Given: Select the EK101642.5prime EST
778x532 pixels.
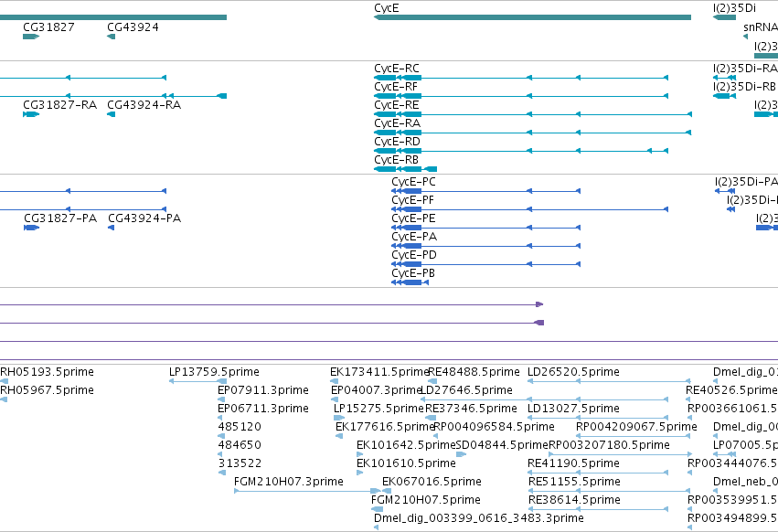Looking at the screenshot, I should coord(360,454).
